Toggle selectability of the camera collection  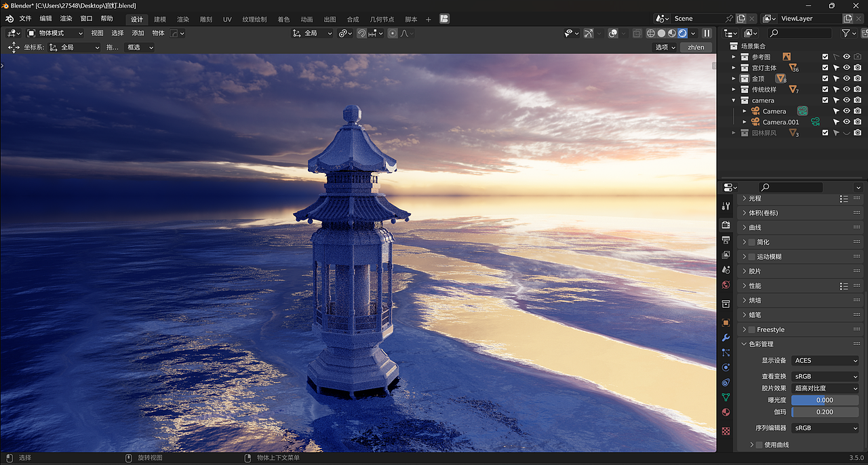(836, 100)
